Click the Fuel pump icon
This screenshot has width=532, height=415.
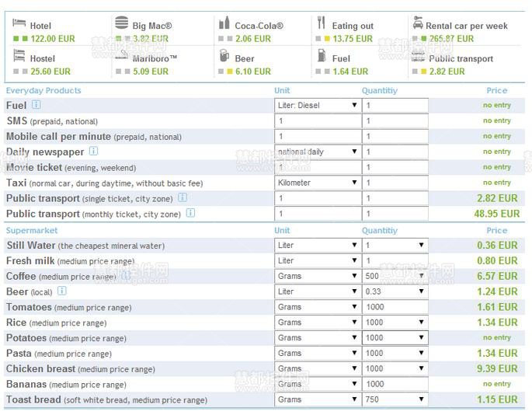pyautogui.click(x=321, y=56)
